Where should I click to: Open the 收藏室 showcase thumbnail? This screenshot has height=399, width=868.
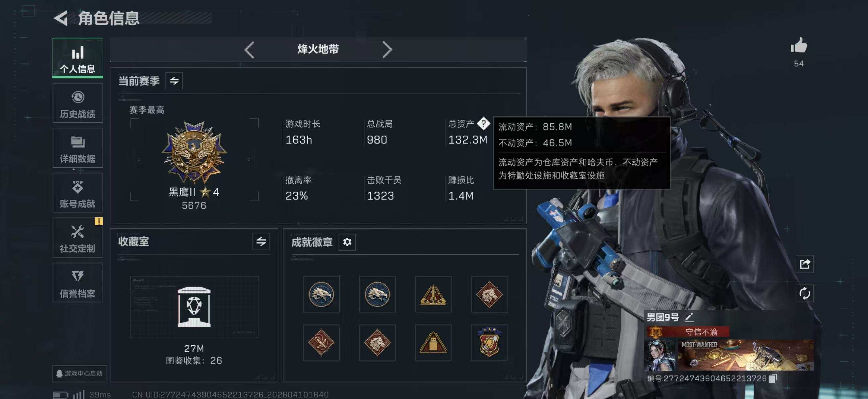click(x=194, y=307)
